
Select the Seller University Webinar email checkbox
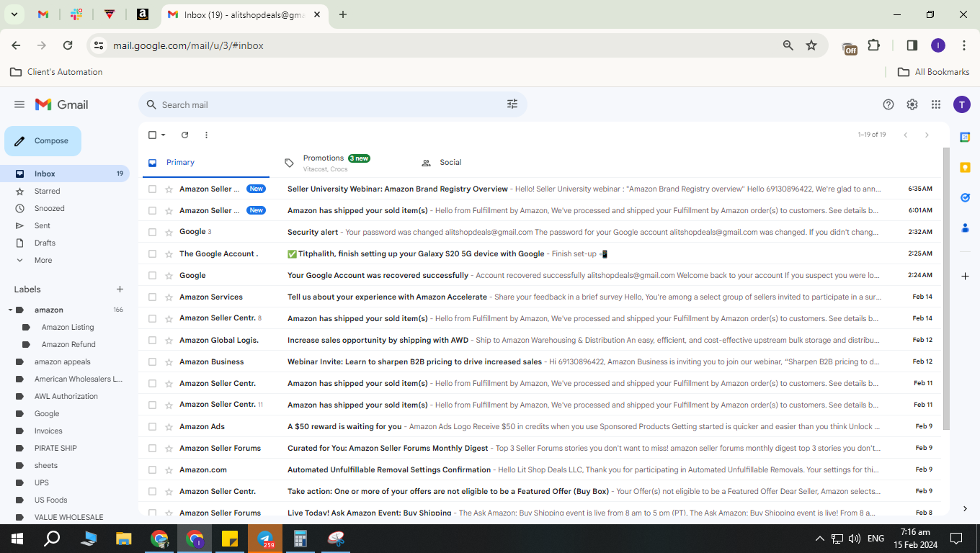(152, 189)
